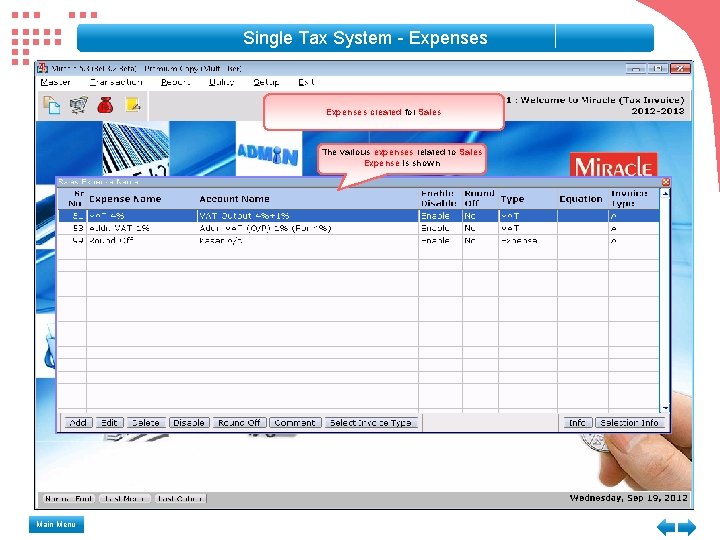
Task: Click the red money bag icon
Action: click(105, 105)
